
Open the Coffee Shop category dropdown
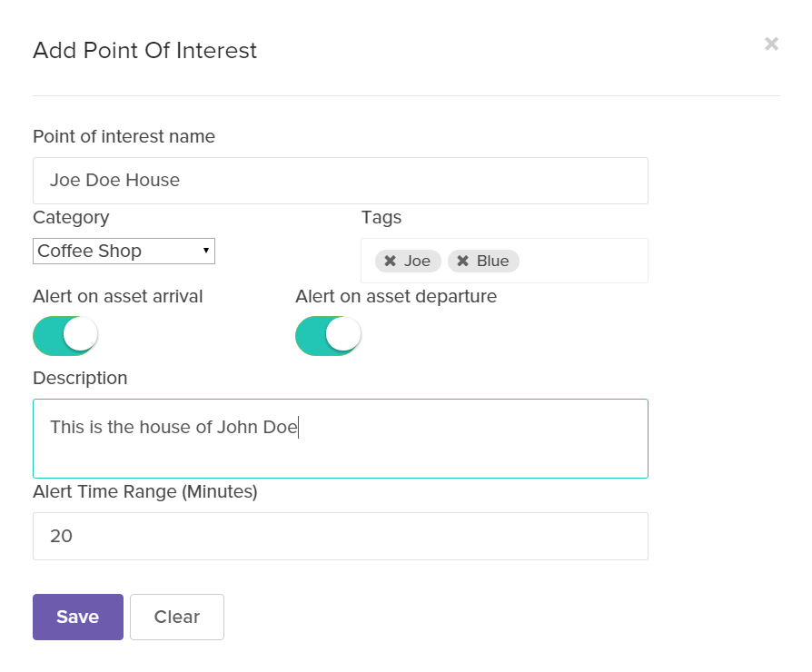[x=124, y=251]
